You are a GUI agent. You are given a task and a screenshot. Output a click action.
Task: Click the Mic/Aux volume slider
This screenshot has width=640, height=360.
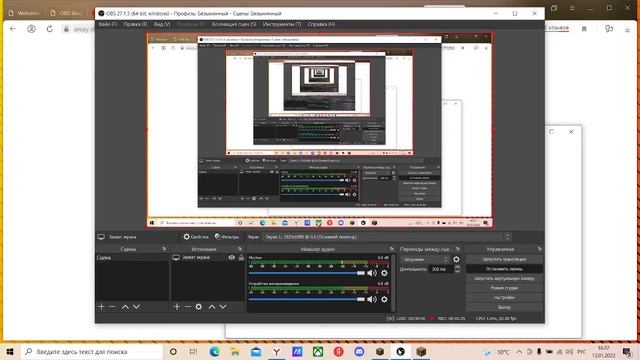(x=307, y=273)
